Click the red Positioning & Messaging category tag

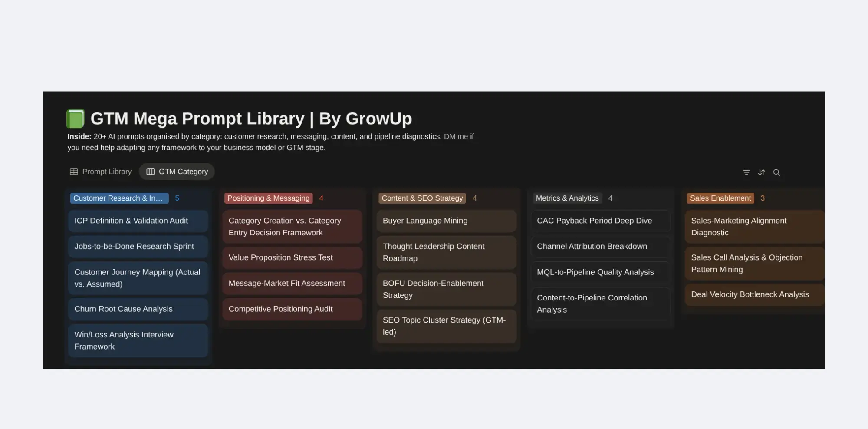point(268,198)
